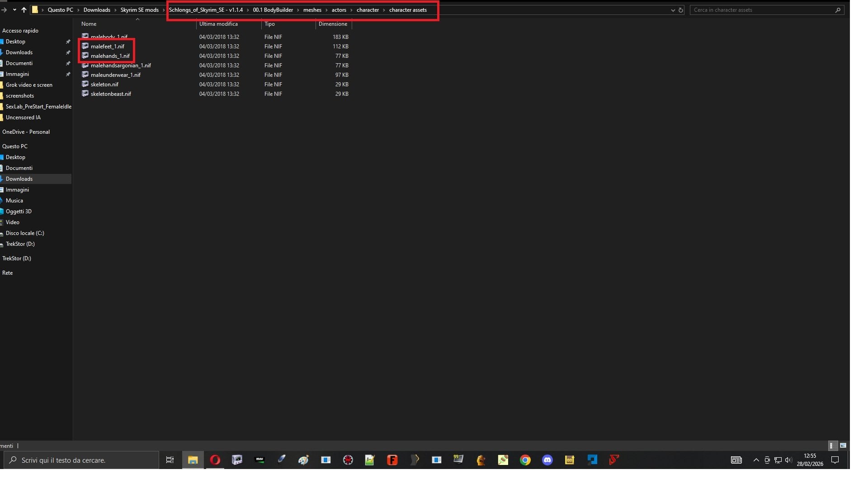Screen dimensions: 868x488
Task: Select the skeleton.nif file icon
Action: [x=85, y=84]
